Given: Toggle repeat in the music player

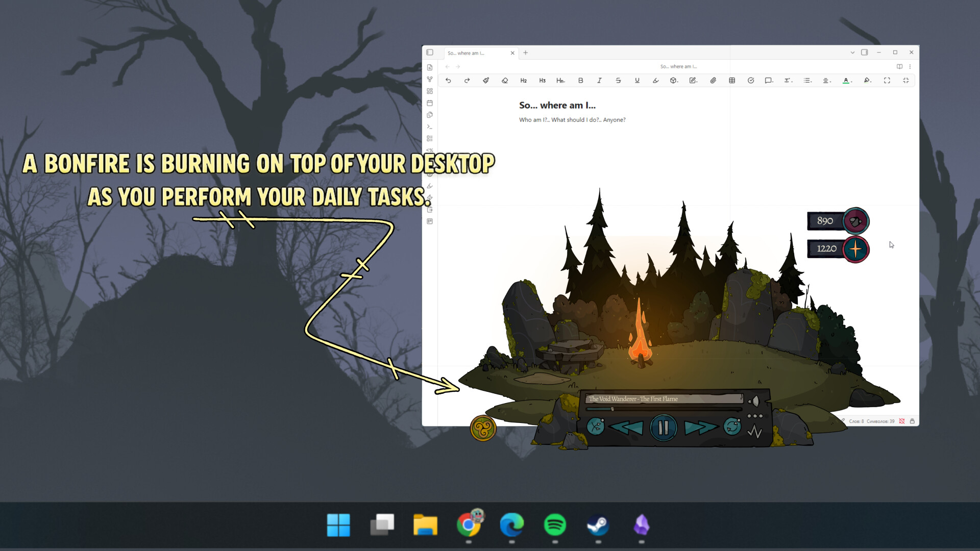Looking at the screenshot, I should pyautogui.click(x=732, y=426).
